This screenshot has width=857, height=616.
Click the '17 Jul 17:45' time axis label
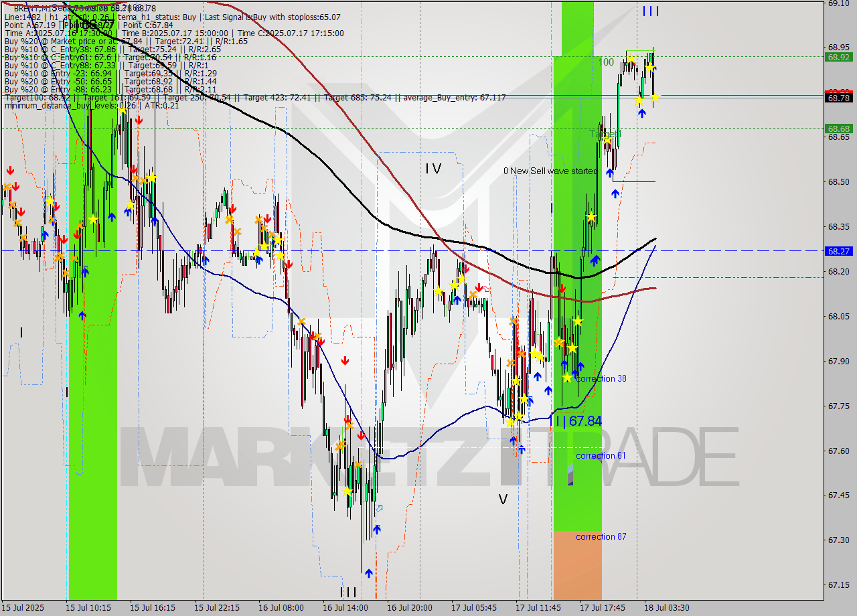pyautogui.click(x=603, y=607)
